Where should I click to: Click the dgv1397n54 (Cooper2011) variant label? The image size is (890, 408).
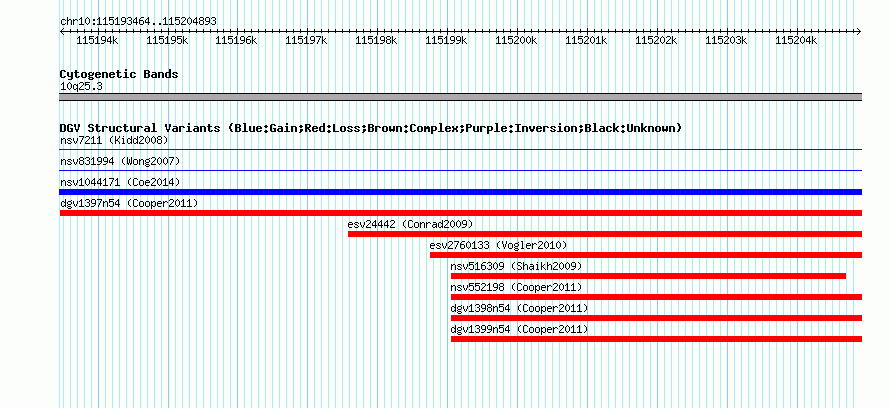pyautogui.click(x=129, y=203)
